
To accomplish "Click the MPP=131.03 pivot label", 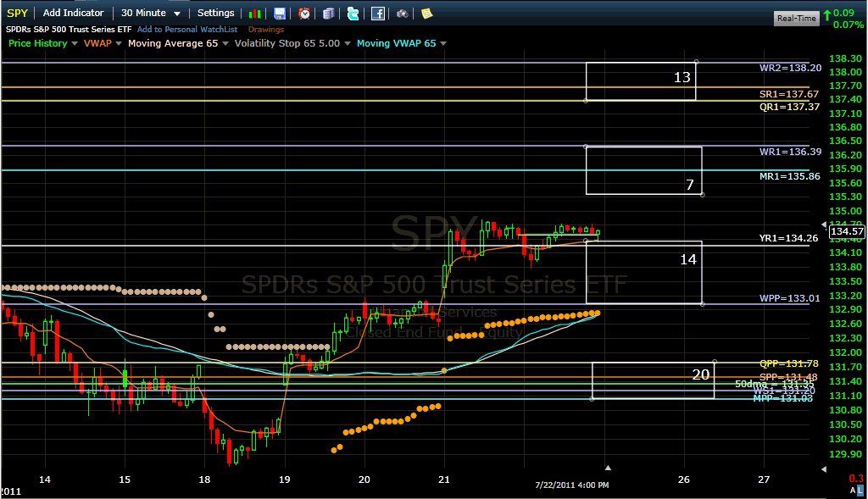I will coord(782,398).
